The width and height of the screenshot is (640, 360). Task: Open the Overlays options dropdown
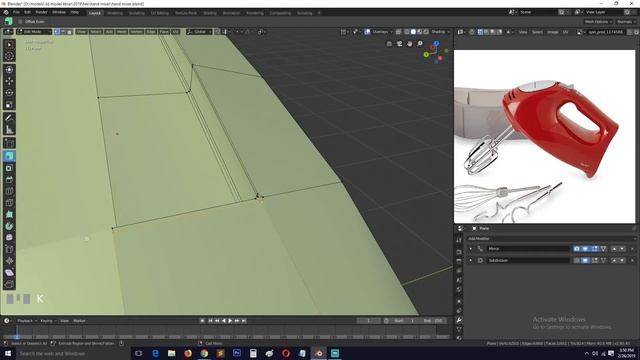[382, 31]
